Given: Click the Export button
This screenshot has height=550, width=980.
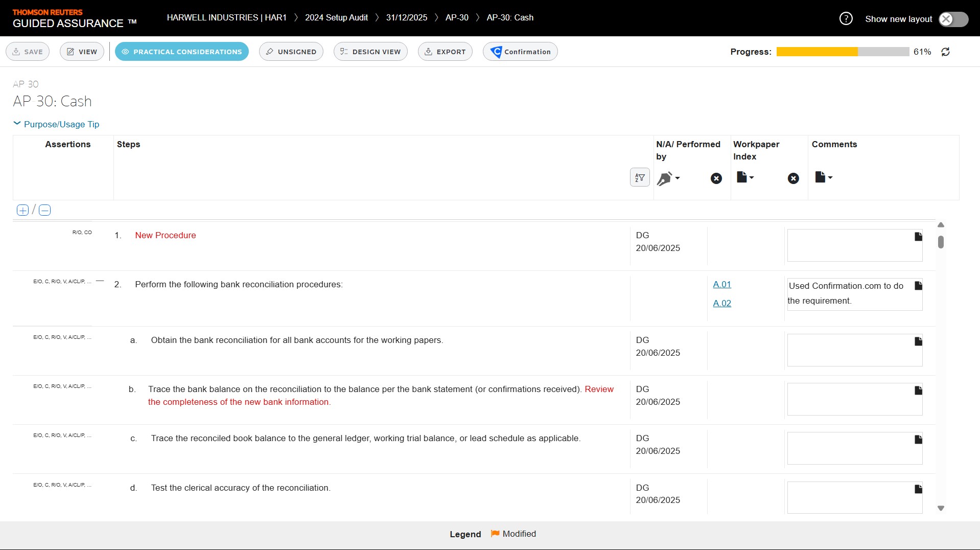Looking at the screenshot, I should click(x=445, y=52).
